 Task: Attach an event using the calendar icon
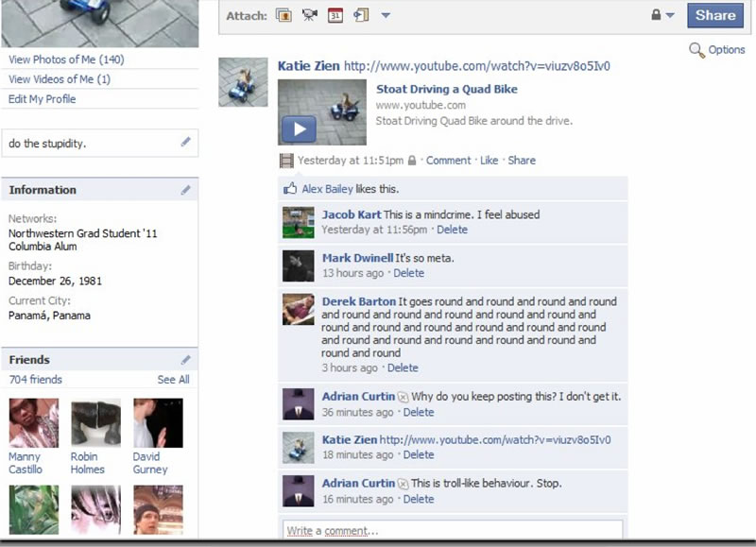(335, 15)
